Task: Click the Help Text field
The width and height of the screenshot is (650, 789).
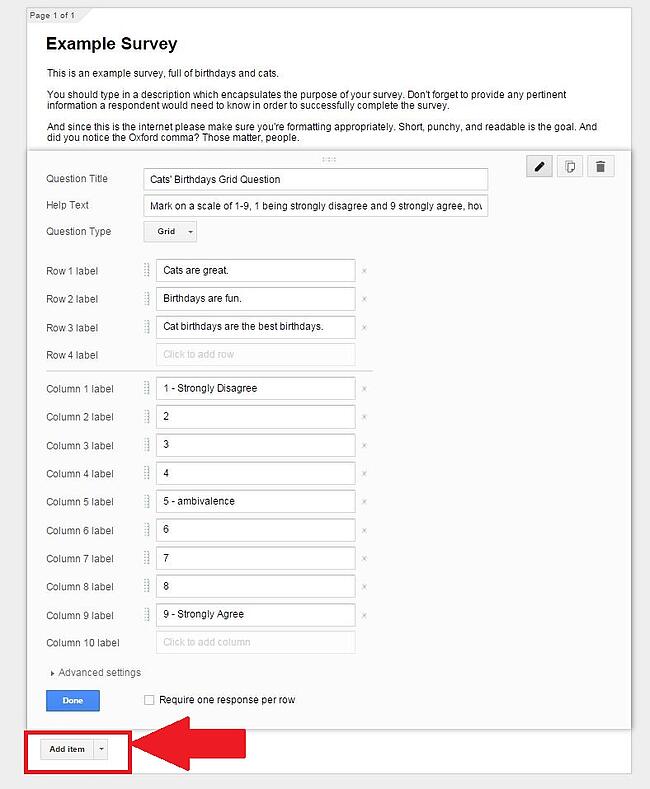Action: point(315,206)
